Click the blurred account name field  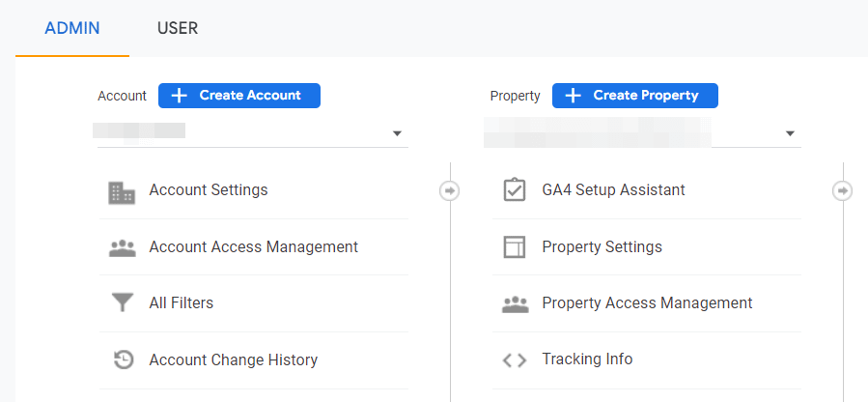[x=139, y=131]
